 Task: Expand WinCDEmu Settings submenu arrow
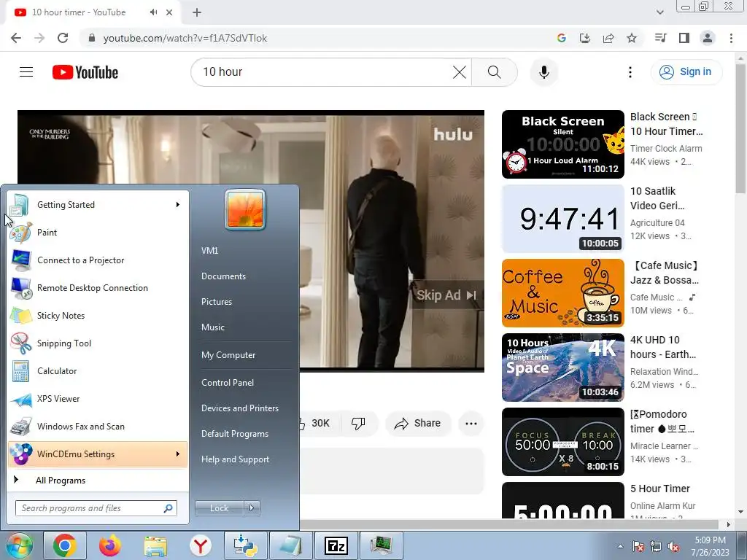(178, 454)
